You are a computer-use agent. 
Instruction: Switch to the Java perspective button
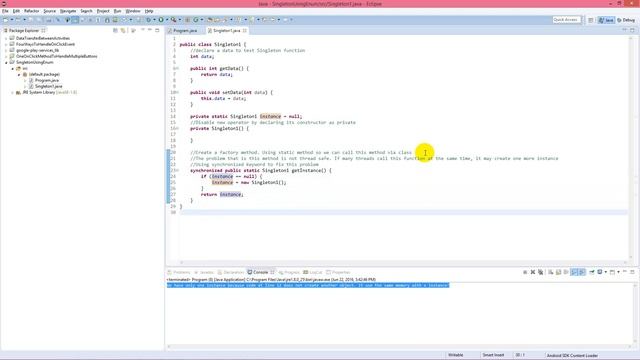coord(606,20)
